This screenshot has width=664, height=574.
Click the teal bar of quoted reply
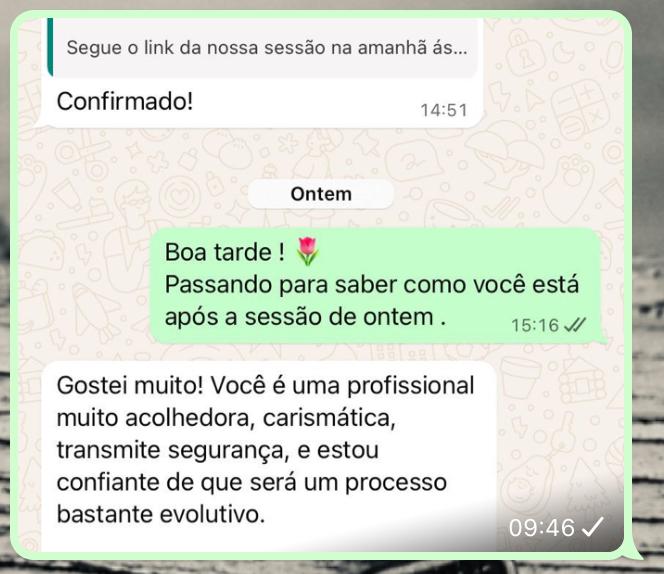pyautogui.click(x=50, y=47)
